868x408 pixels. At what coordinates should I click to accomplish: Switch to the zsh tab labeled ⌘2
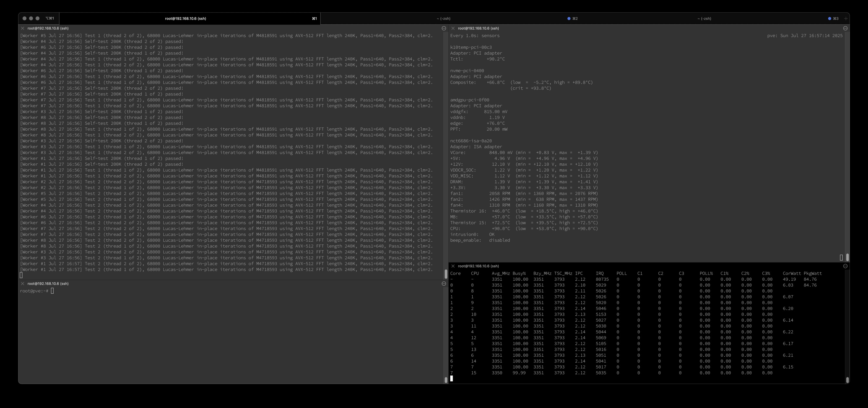point(451,19)
